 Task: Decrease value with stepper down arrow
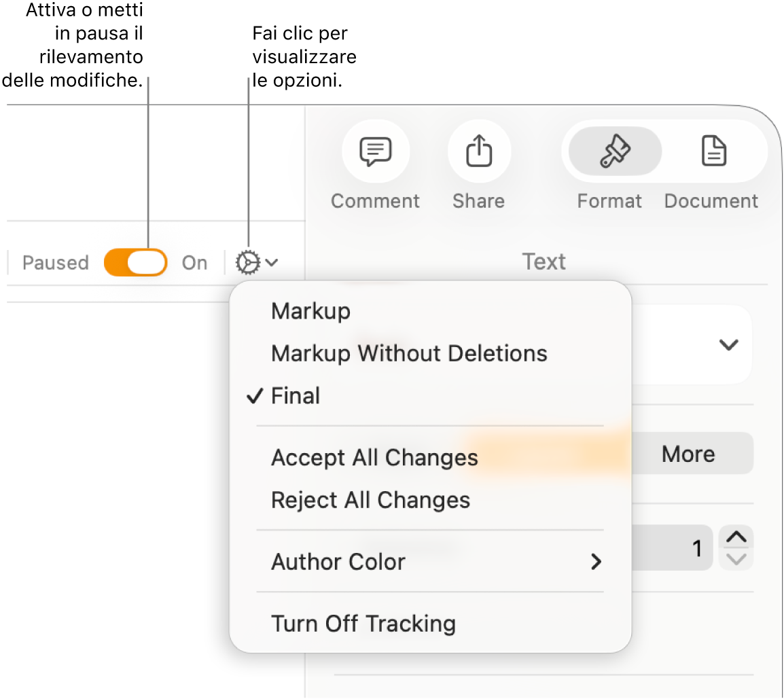(x=736, y=559)
